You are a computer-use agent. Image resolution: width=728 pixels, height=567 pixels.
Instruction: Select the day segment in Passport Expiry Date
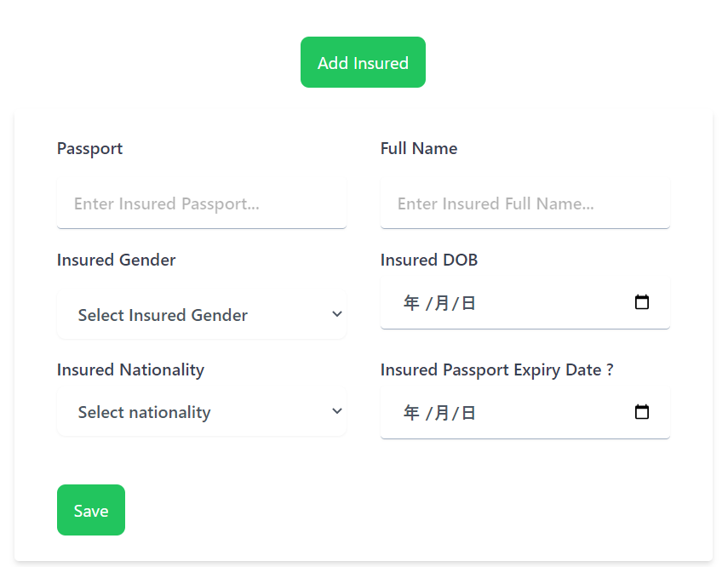pos(468,412)
